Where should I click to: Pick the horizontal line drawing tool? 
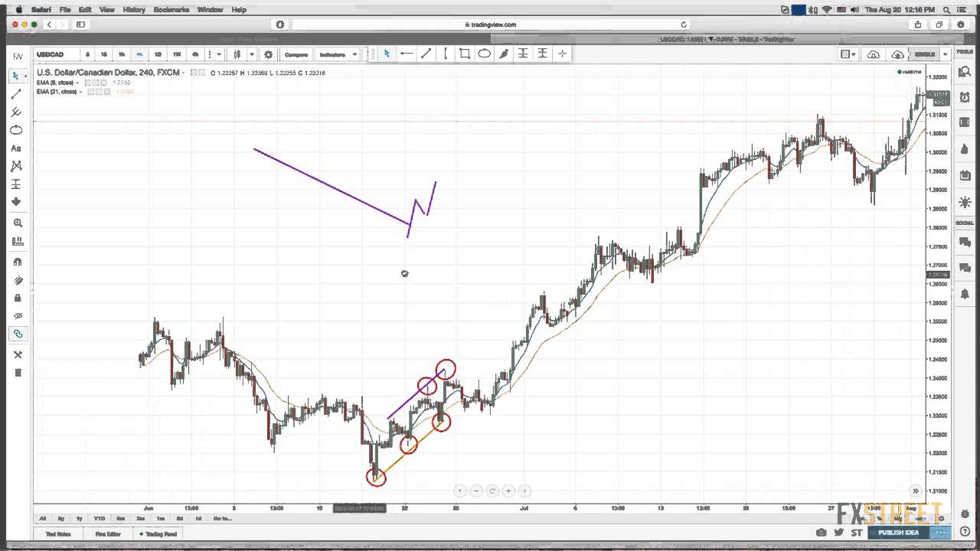pos(406,54)
